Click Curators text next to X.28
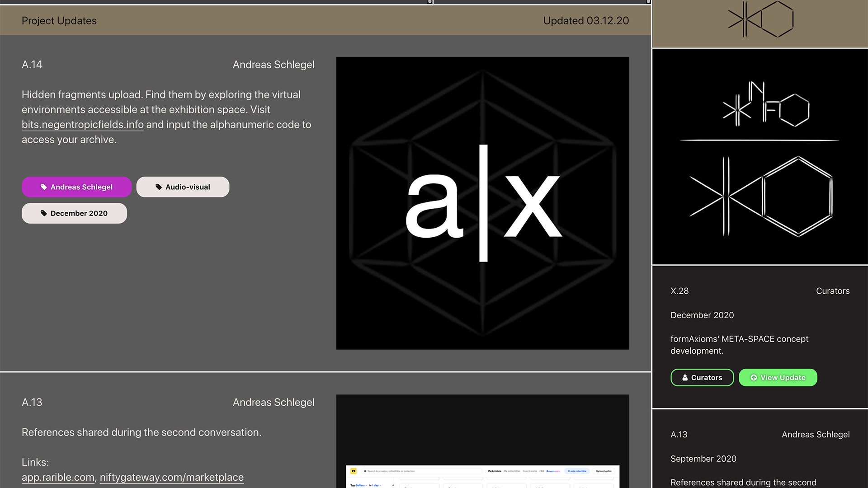868x488 pixels. point(832,291)
